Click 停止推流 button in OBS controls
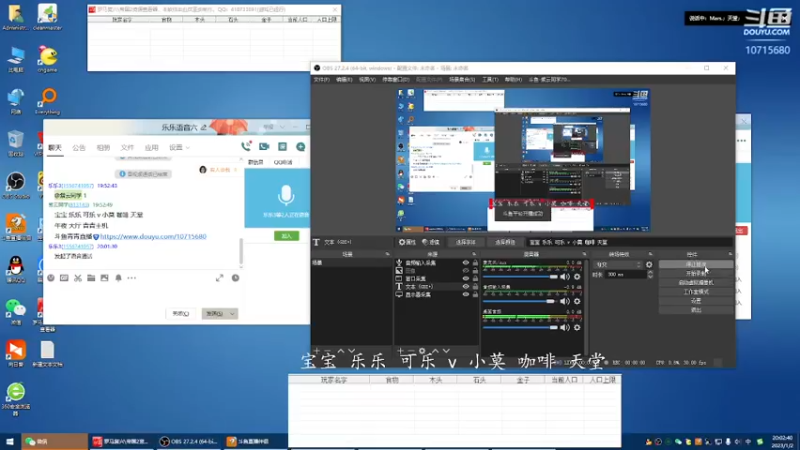Viewport: 800px width, 450px height. pyautogui.click(x=696, y=264)
